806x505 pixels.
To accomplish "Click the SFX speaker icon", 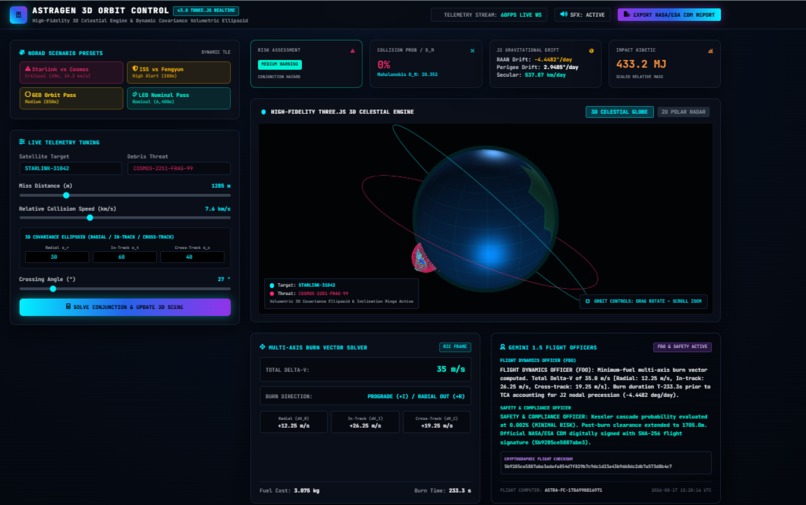I will click(563, 14).
